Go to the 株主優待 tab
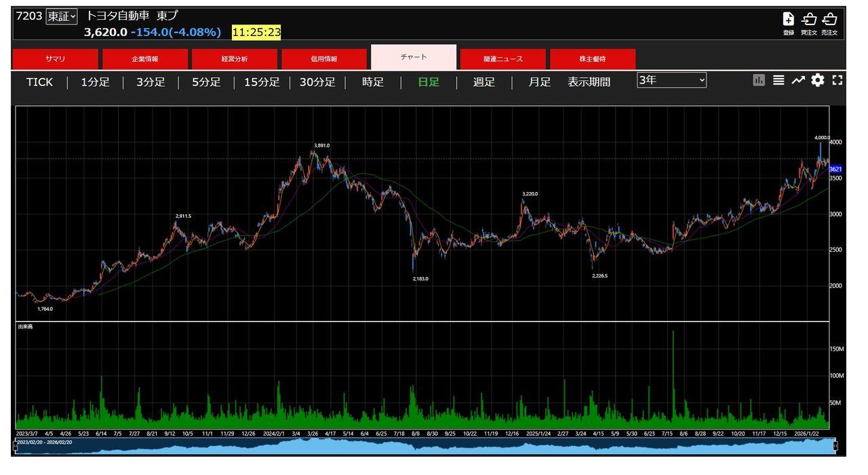This screenshot has width=868, height=475. click(593, 59)
